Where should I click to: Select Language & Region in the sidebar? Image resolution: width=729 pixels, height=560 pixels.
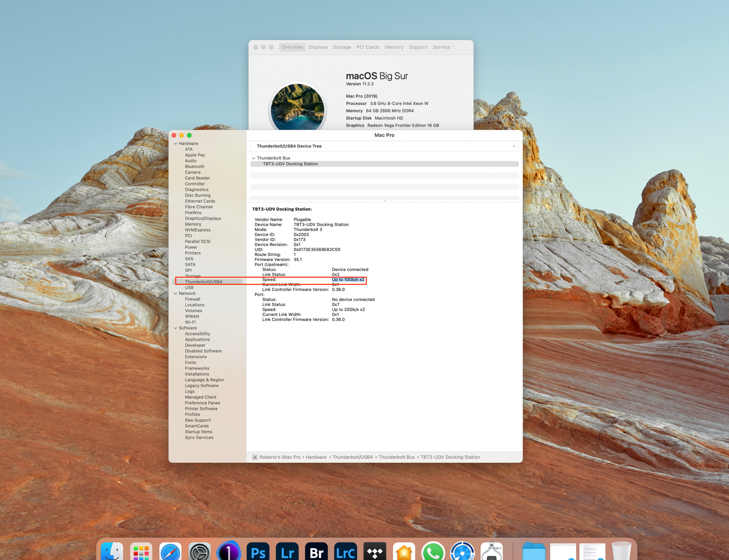(x=204, y=380)
